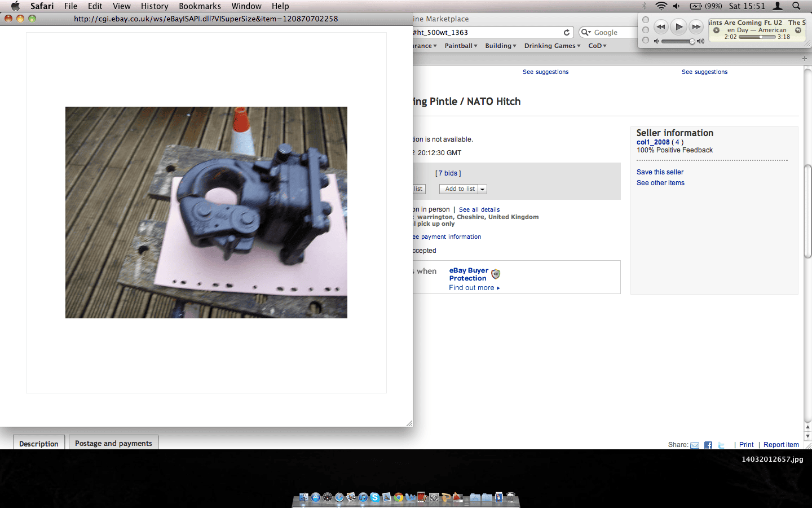Viewport: 812px width, 508px height.
Task: Click Find out more link
Action: pyautogui.click(x=474, y=288)
